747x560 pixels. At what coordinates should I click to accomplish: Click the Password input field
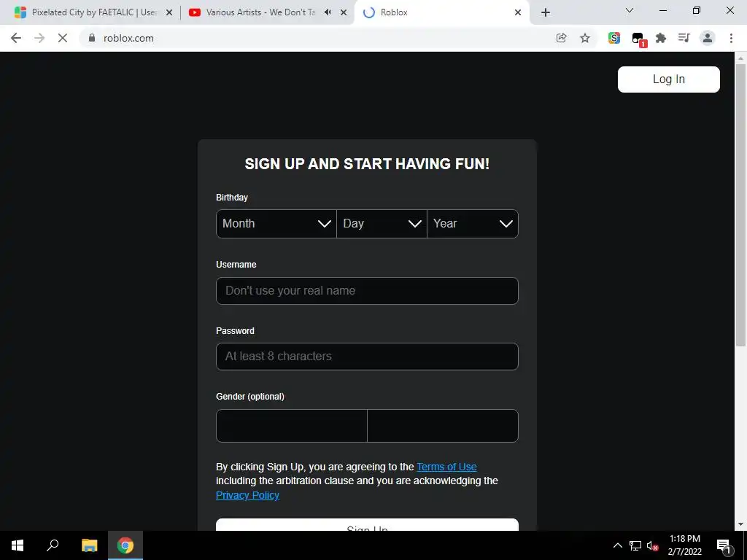pyautogui.click(x=367, y=357)
